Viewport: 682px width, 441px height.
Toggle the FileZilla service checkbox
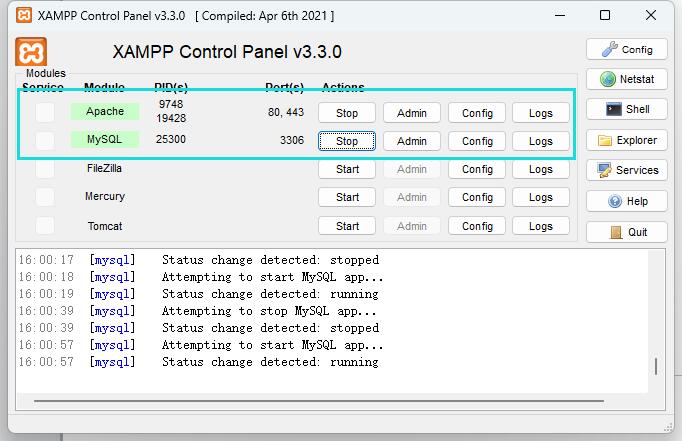point(45,169)
